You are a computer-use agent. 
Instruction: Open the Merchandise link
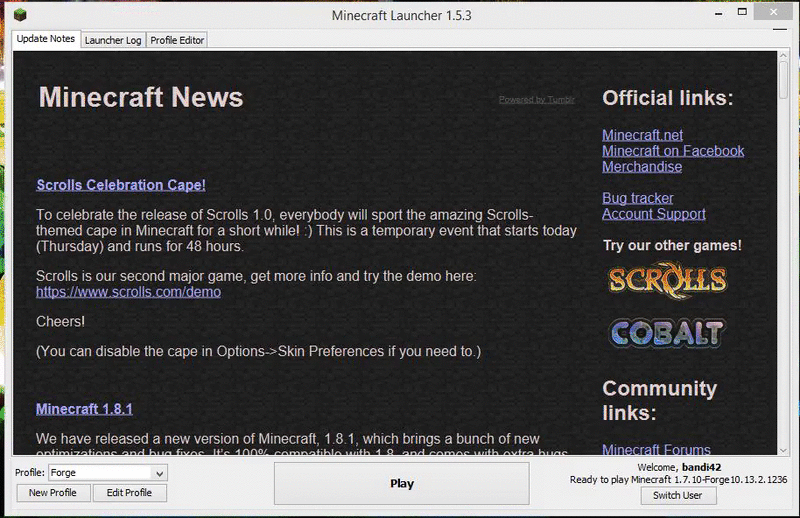(x=642, y=167)
